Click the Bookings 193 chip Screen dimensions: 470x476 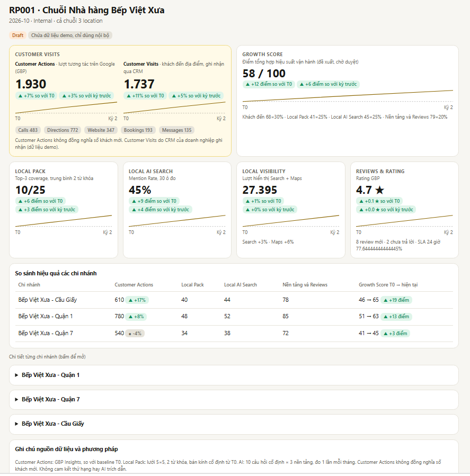pos(138,130)
